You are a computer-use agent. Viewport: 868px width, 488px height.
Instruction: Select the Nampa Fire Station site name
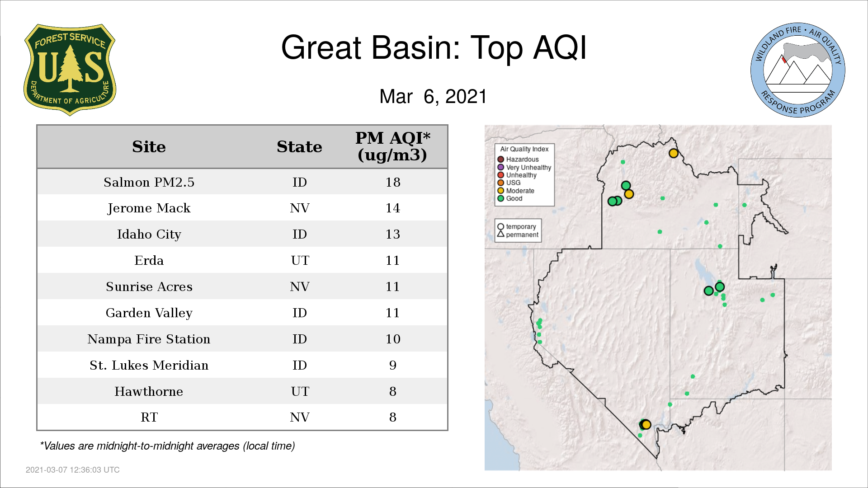click(x=149, y=339)
